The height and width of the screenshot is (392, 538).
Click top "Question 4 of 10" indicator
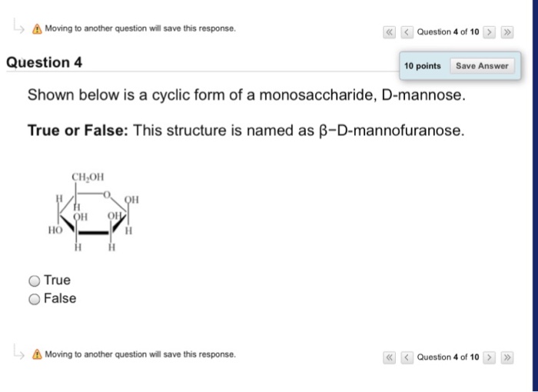[447, 32]
